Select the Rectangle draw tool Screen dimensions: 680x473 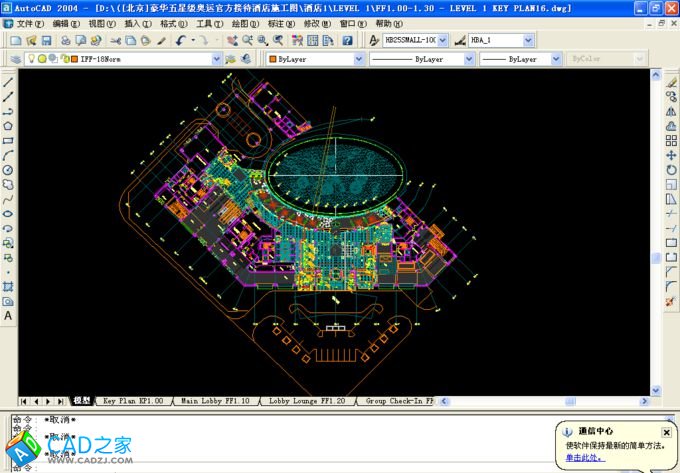[8, 141]
